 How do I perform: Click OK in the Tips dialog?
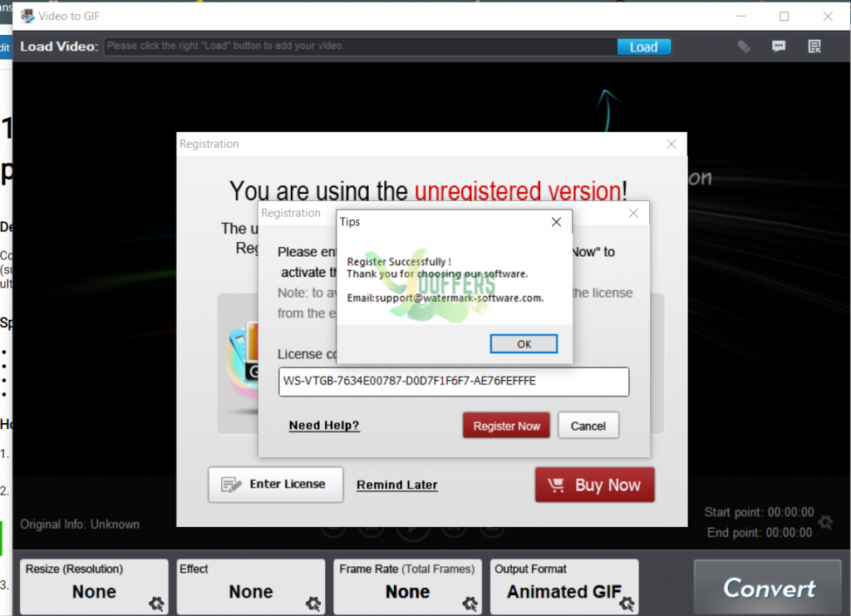(x=524, y=343)
